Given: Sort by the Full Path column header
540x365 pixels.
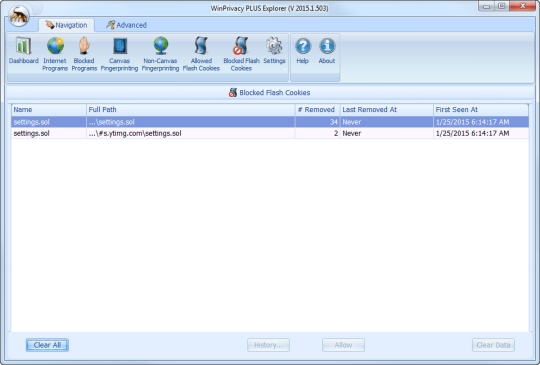Looking at the screenshot, I should click(x=190, y=110).
